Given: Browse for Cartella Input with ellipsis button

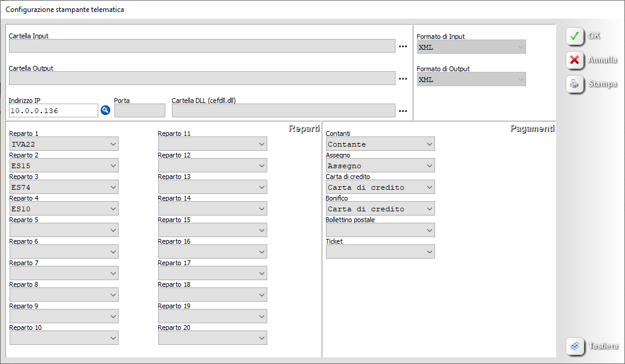Looking at the screenshot, I should [x=403, y=46].
